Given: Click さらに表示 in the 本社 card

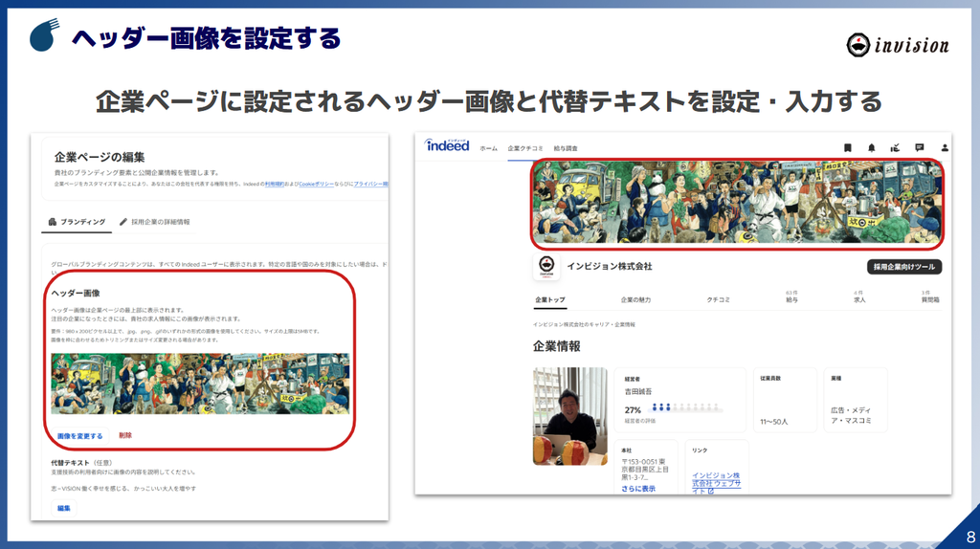Looking at the screenshot, I should [x=638, y=489].
